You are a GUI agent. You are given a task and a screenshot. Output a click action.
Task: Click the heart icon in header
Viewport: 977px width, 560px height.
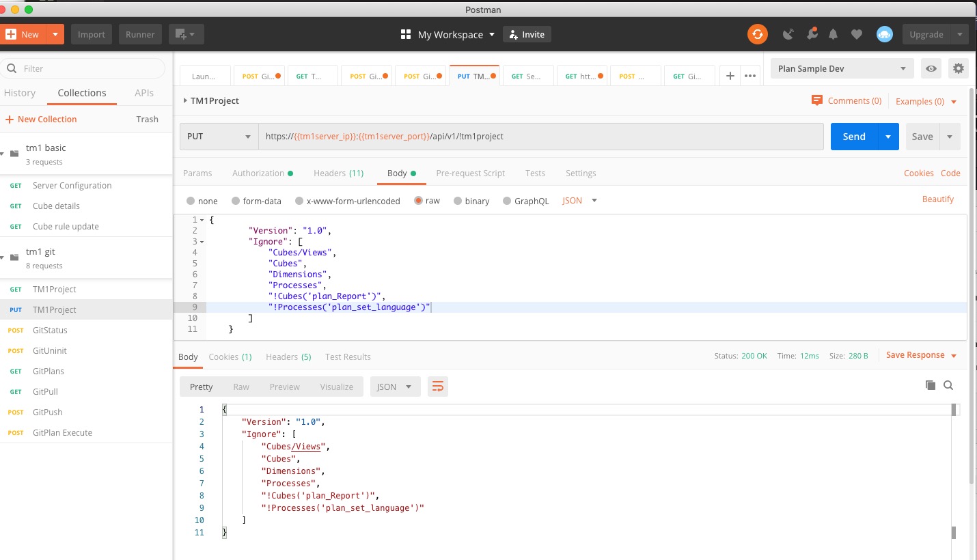coord(856,34)
